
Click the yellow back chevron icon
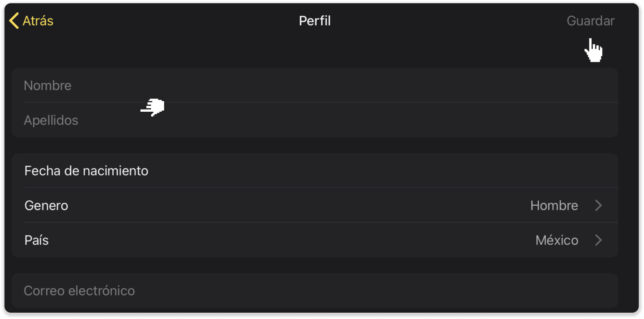click(x=14, y=21)
